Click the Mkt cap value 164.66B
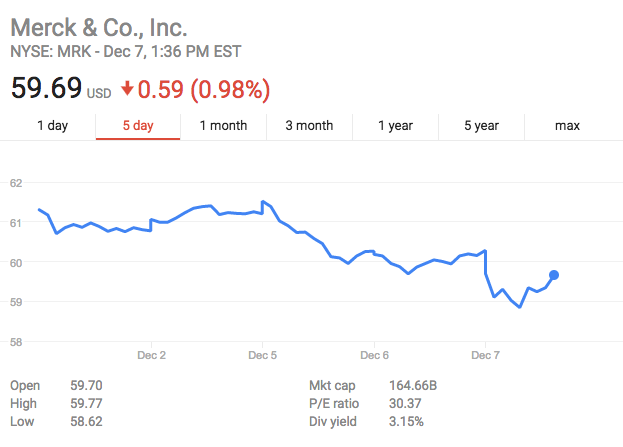 point(413,385)
